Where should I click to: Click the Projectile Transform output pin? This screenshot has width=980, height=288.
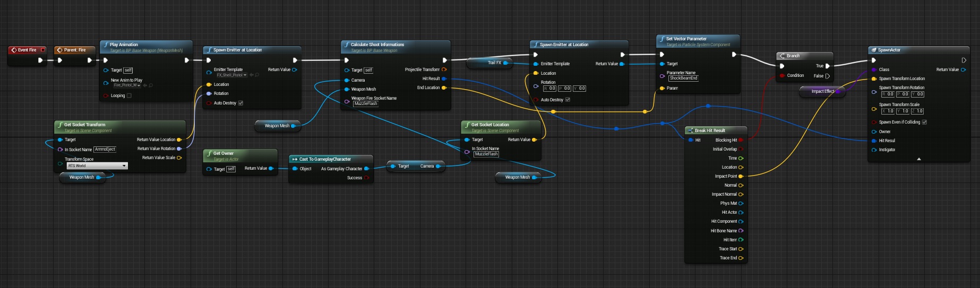(444, 69)
